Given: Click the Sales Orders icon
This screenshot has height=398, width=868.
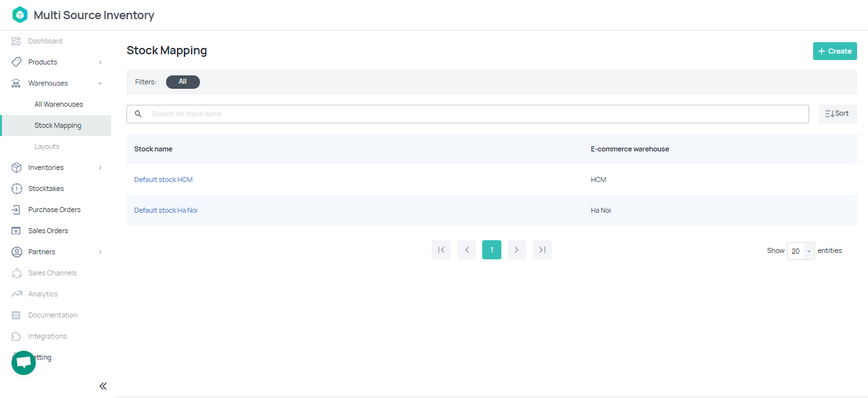Looking at the screenshot, I should tap(17, 231).
